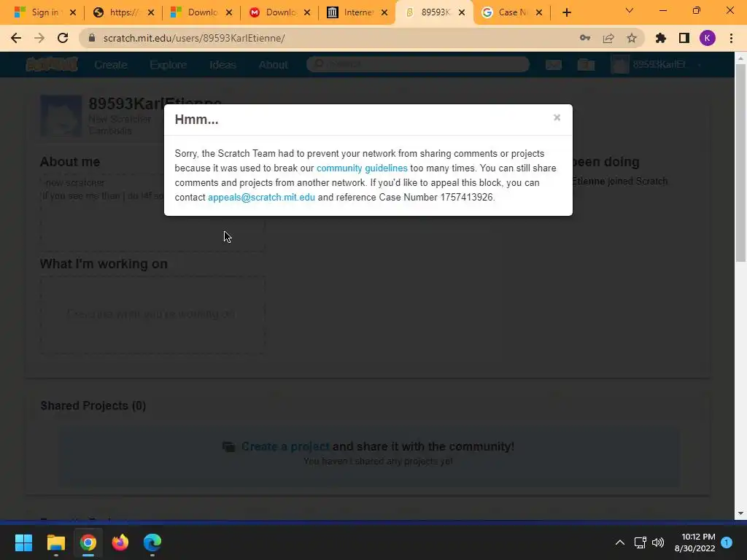Image resolution: width=747 pixels, height=560 pixels.
Task: Toggle the Chrome side panel icon
Action: click(x=684, y=38)
